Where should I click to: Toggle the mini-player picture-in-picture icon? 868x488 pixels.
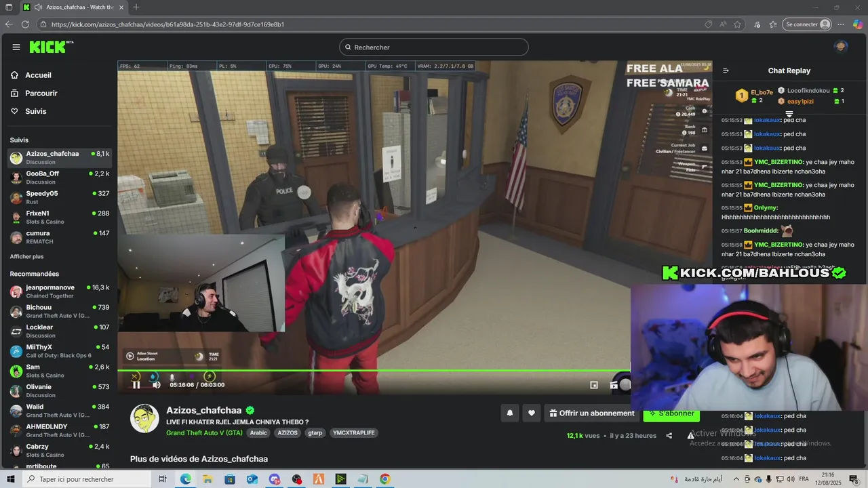[594, 385]
